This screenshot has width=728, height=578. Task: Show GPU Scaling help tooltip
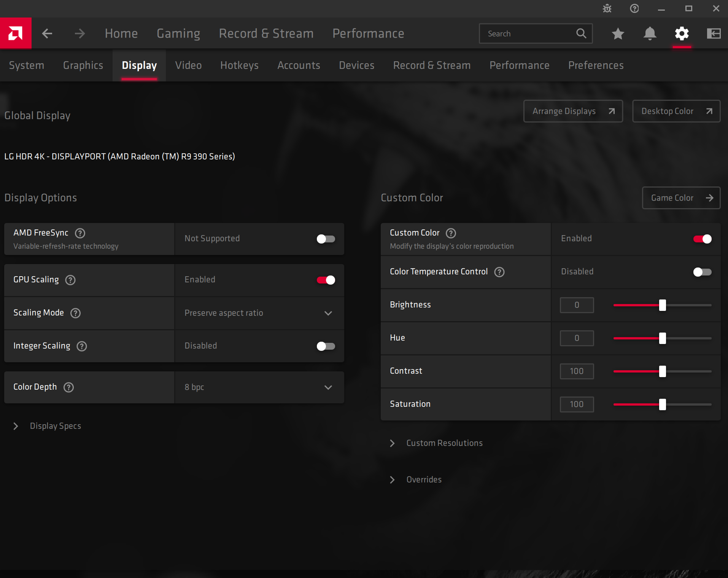point(70,280)
